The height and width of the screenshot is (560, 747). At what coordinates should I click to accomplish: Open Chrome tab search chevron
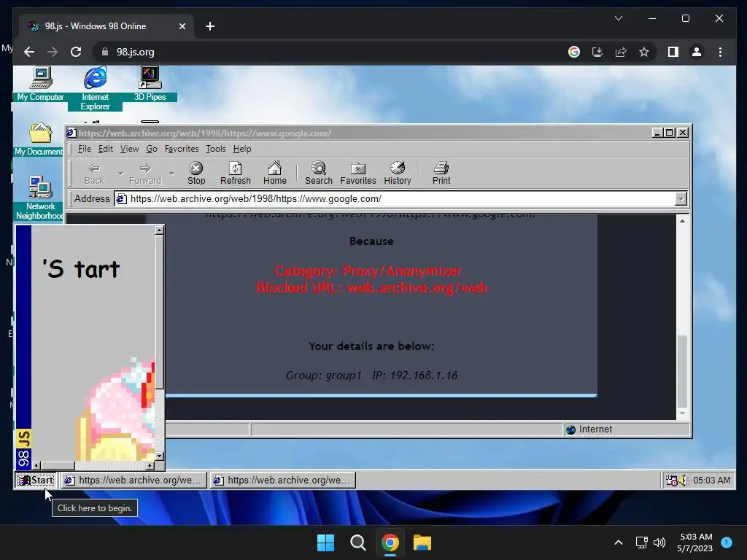(619, 18)
